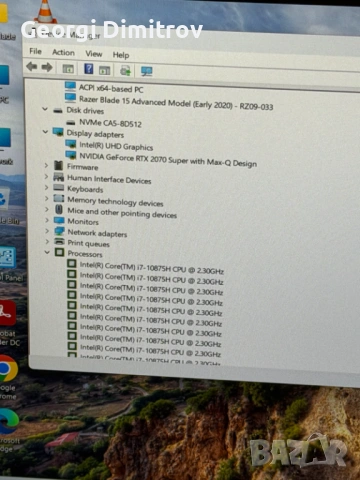Click the Memory technology devices icon
Screen dimensions: 360x480
(59, 199)
